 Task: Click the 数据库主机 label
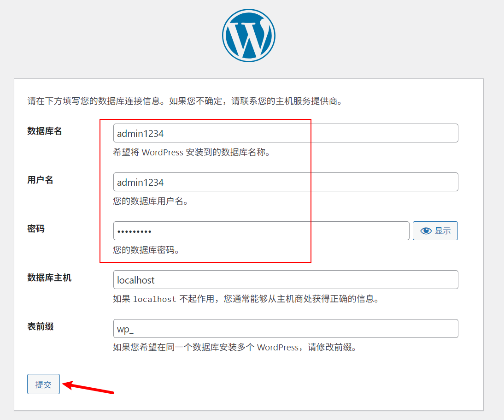49,278
